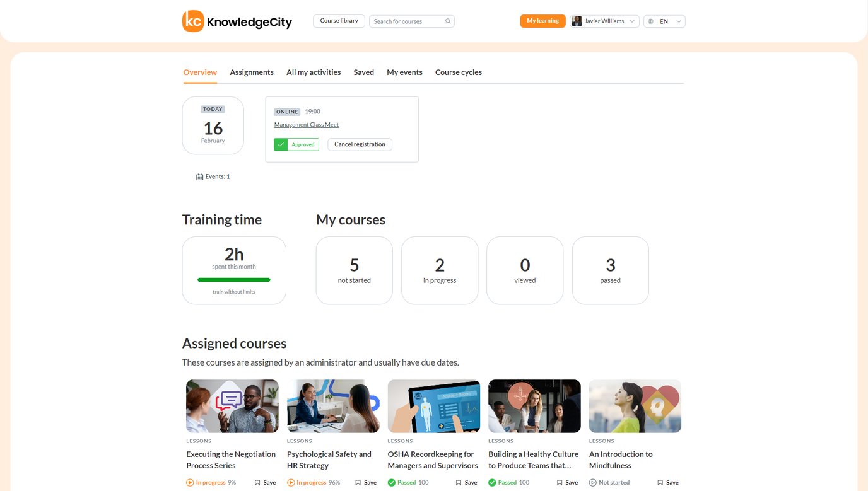Switch to the Assignments tab
The width and height of the screenshot is (868, 491).
pos(251,72)
